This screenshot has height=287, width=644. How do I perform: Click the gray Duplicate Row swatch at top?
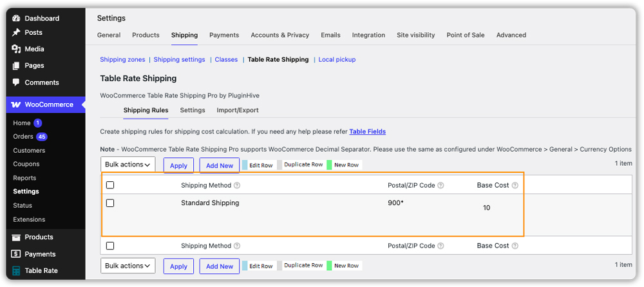point(279,165)
